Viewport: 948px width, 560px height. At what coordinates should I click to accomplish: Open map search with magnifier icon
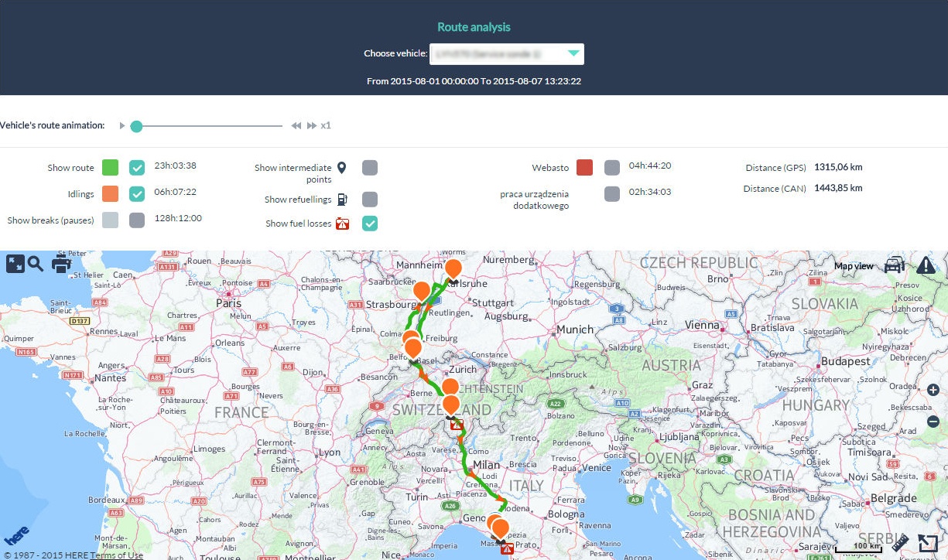point(36,264)
